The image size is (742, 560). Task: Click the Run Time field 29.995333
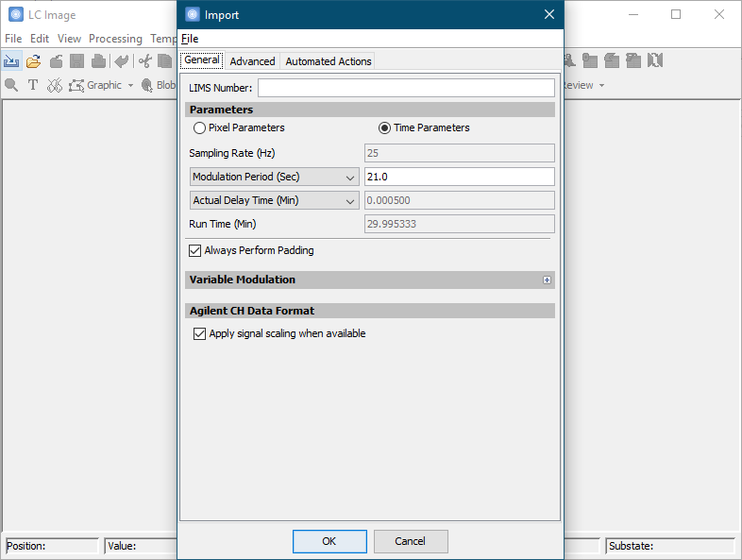point(460,224)
